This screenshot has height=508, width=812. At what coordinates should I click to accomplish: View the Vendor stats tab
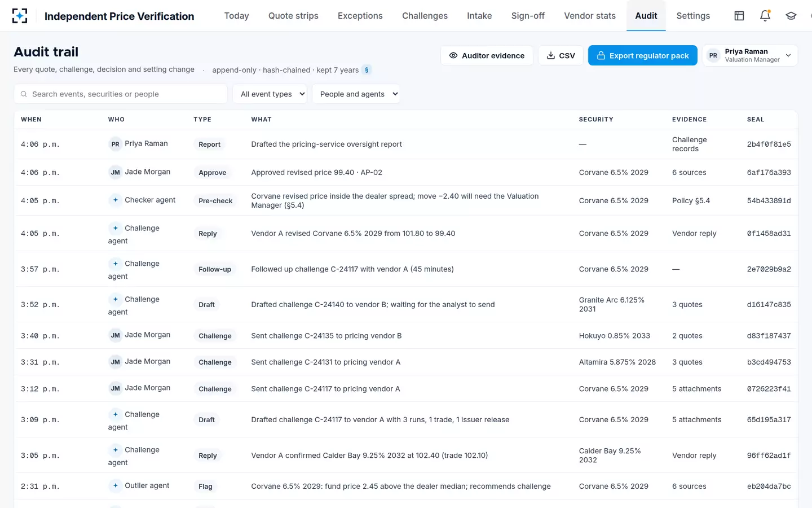tap(590, 16)
